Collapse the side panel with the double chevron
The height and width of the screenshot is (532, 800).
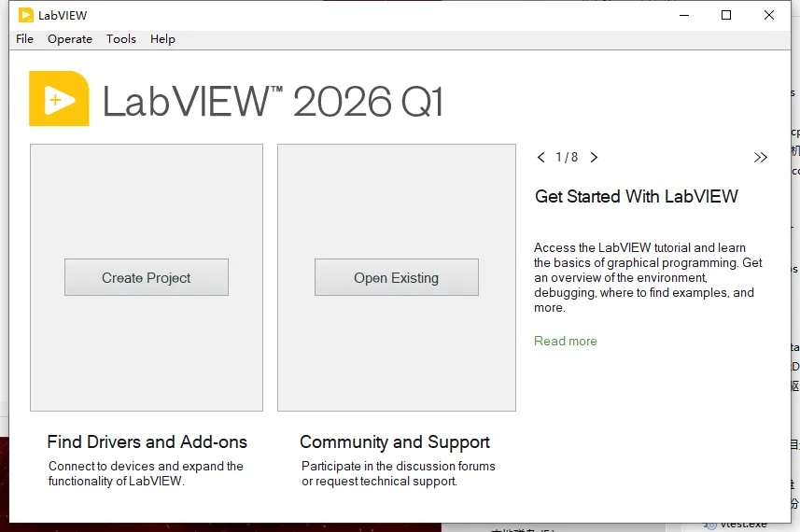tap(760, 158)
